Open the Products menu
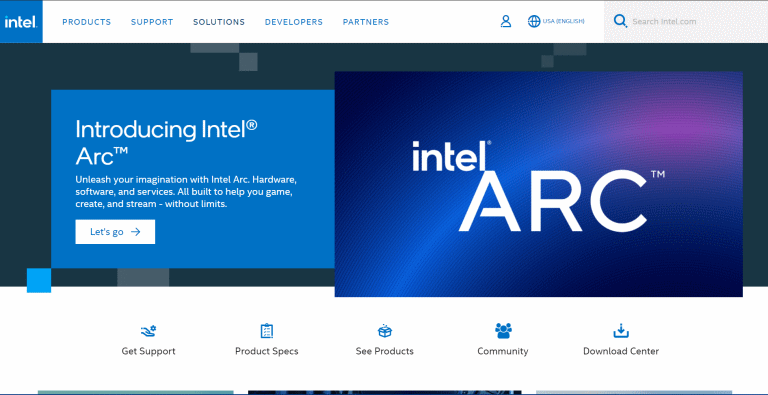Screen dimensions: 768x395 (x=87, y=22)
